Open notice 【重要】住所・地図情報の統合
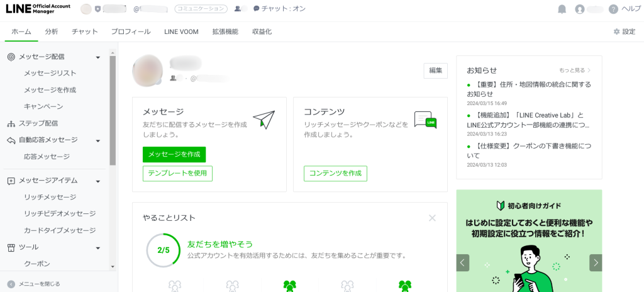This screenshot has width=644, height=292. (x=529, y=89)
